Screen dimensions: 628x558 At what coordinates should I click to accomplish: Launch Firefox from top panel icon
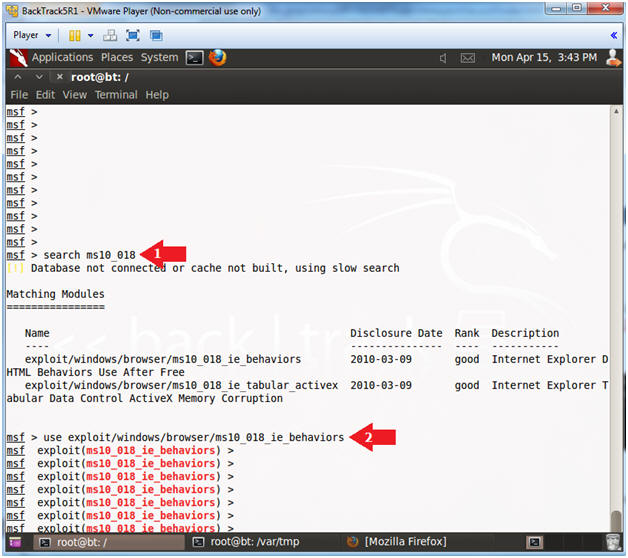coord(217,58)
